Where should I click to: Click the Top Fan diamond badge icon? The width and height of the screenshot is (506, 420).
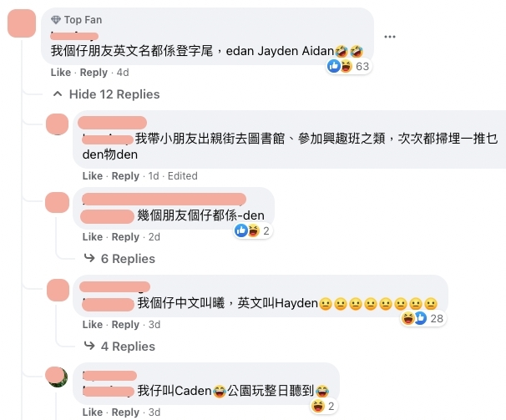tap(56, 20)
